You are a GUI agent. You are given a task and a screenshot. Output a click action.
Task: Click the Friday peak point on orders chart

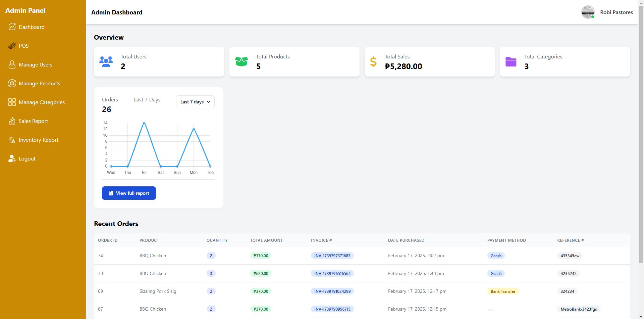[x=144, y=123]
